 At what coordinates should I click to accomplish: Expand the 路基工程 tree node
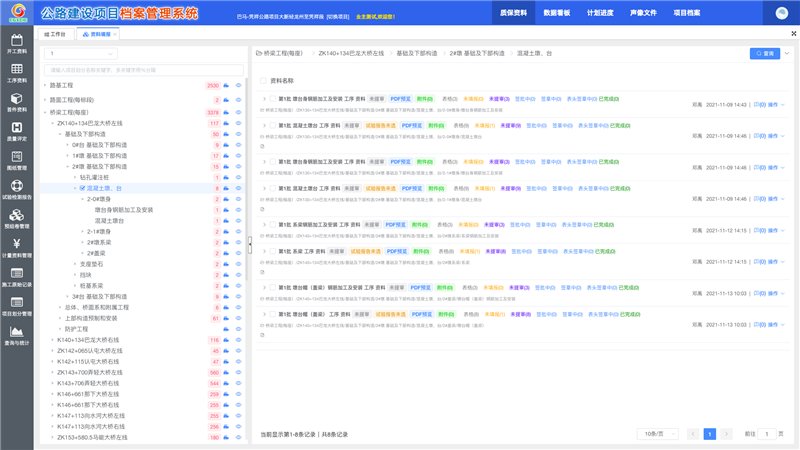(45, 86)
